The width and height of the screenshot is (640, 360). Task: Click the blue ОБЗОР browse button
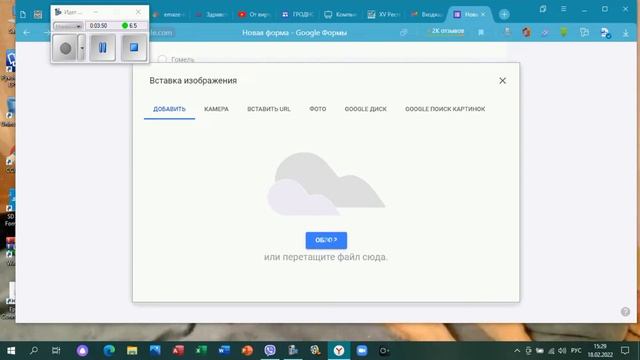tap(326, 240)
